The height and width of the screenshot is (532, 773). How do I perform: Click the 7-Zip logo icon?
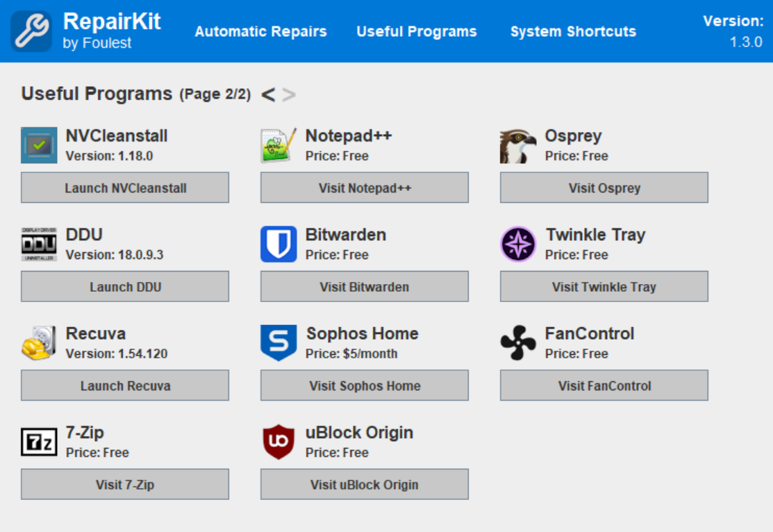(x=39, y=442)
